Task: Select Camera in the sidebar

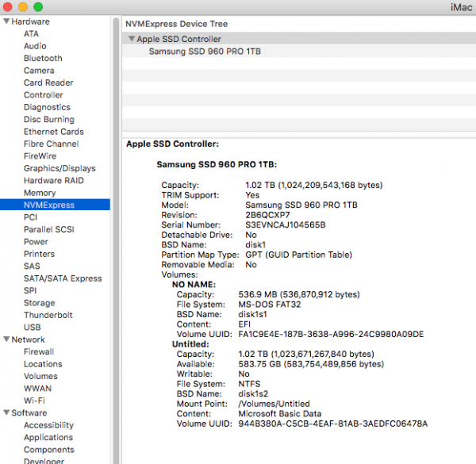Action: [x=39, y=71]
